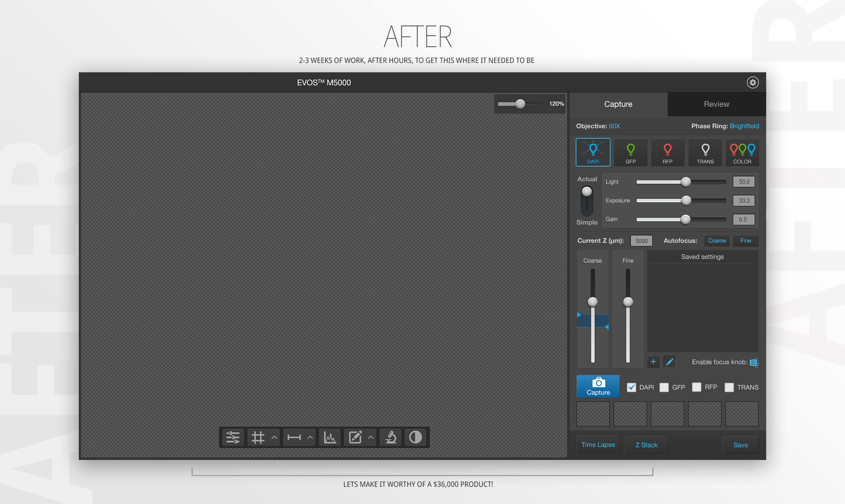The height and width of the screenshot is (504, 845).
Task: Switch to the Review tab
Action: (716, 104)
